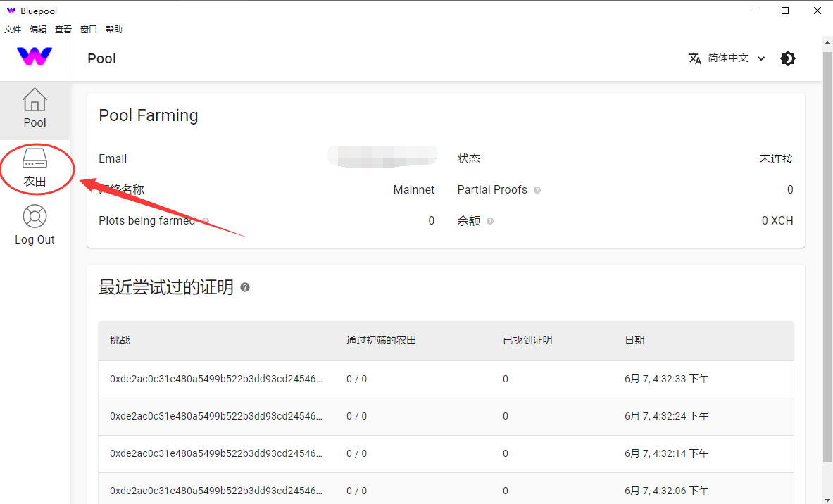Click date 6月 7, 4:32:06 下午
833x504 pixels.
(666, 491)
